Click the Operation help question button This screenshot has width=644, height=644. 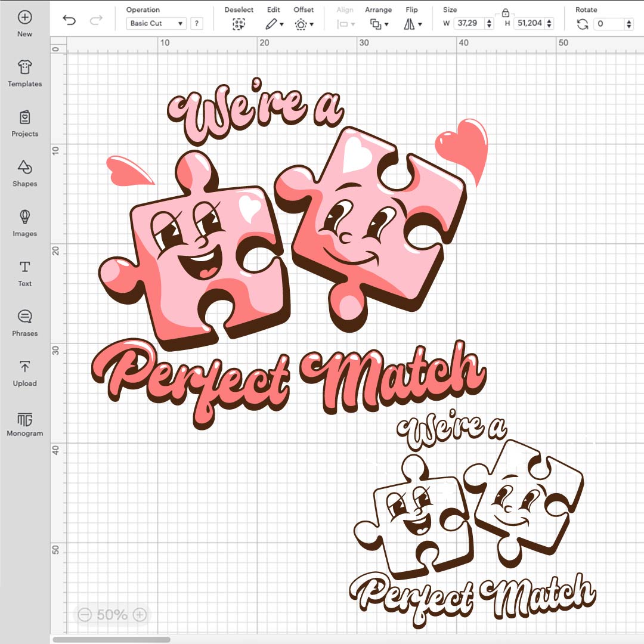[197, 23]
